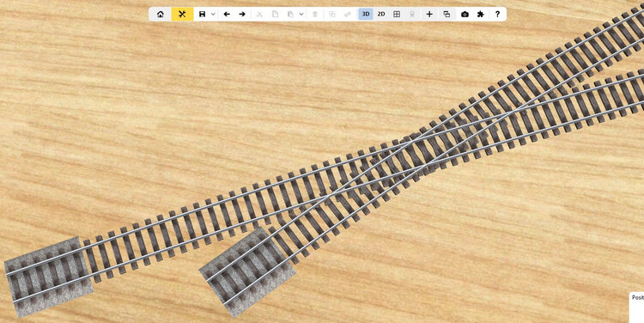Open the paste options dropdown arrow
The height and width of the screenshot is (323, 644).
301,14
